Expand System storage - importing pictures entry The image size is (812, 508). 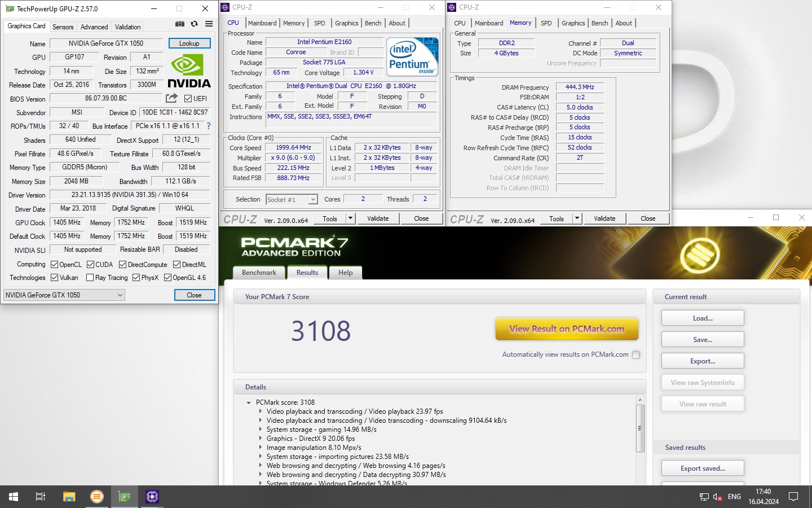point(260,457)
